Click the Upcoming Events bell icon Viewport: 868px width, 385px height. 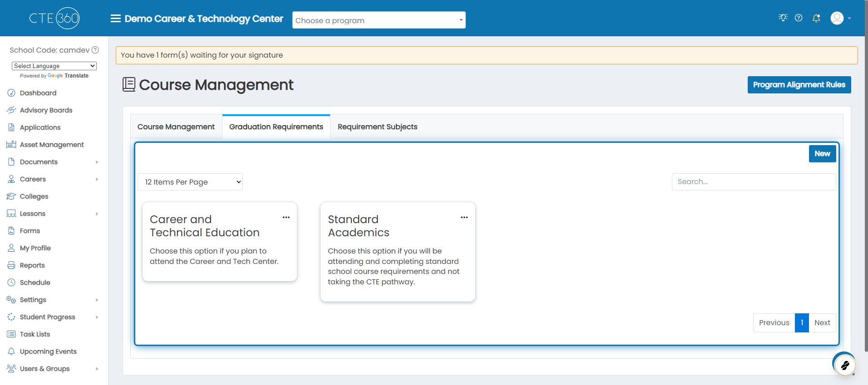[11, 351]
